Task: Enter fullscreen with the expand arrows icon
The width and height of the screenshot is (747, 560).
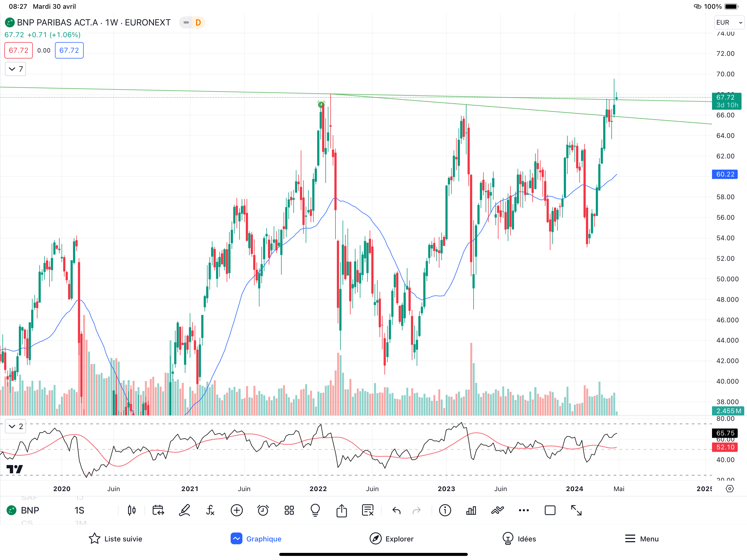Action: [576, 510]
